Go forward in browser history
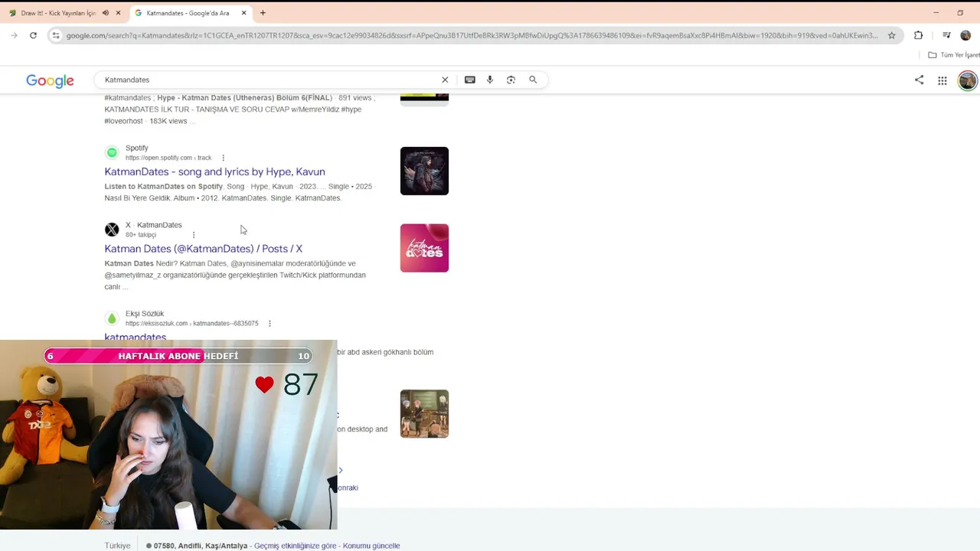 click(14, 35)
